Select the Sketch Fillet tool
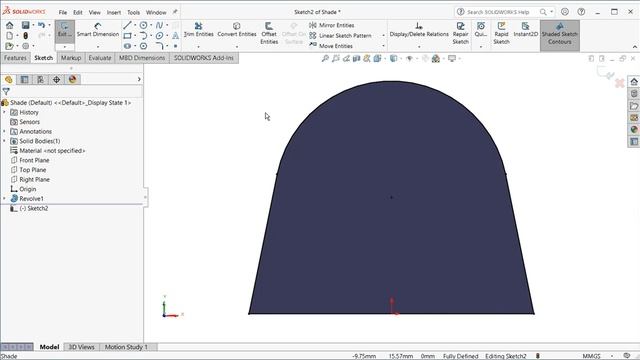 tap(159, 46)
